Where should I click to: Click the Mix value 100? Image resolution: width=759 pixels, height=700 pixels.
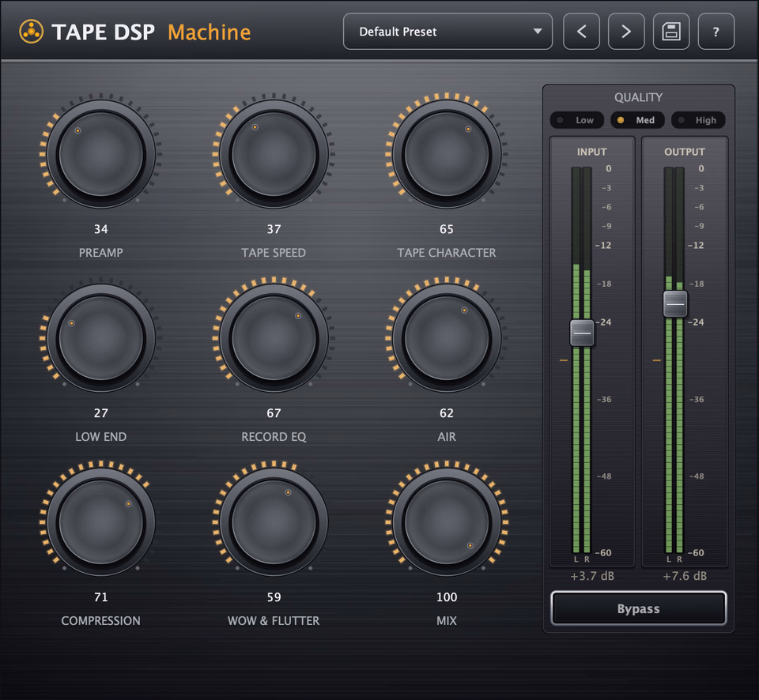click(446, 597)
